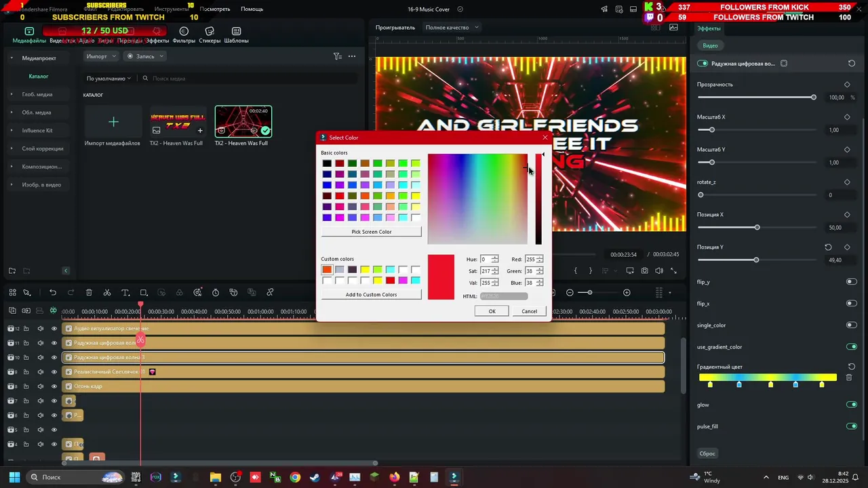Image resolution: width=868 pixels, height=488 pixels.
Task: Click Pick Screen Color button
Action: (x=372, y=232)
